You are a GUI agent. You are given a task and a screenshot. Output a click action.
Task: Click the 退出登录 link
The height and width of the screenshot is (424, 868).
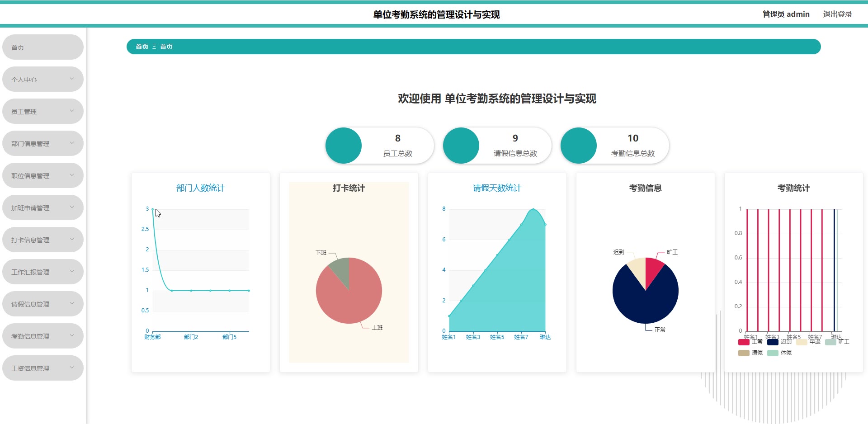pos(837,14)
